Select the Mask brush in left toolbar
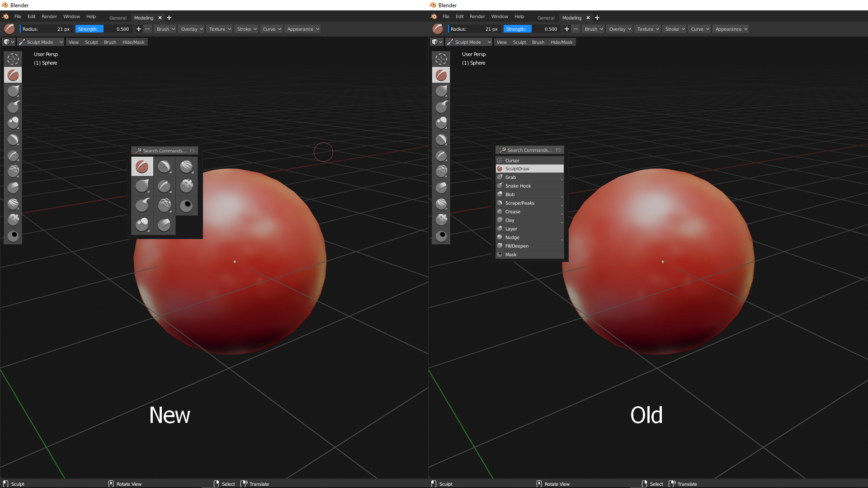The width and height of the screenshot is (868, 488). (13, 236)
